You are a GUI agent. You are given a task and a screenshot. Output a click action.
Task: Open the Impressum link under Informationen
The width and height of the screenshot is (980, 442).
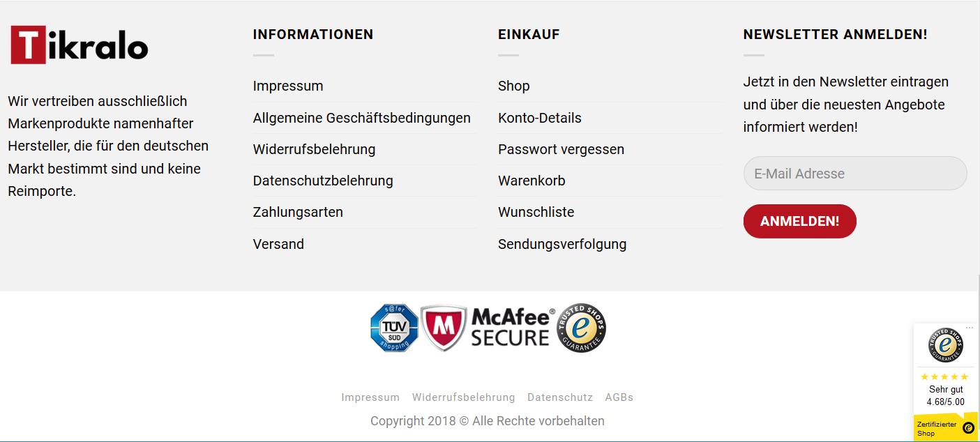tap(288, 86)
